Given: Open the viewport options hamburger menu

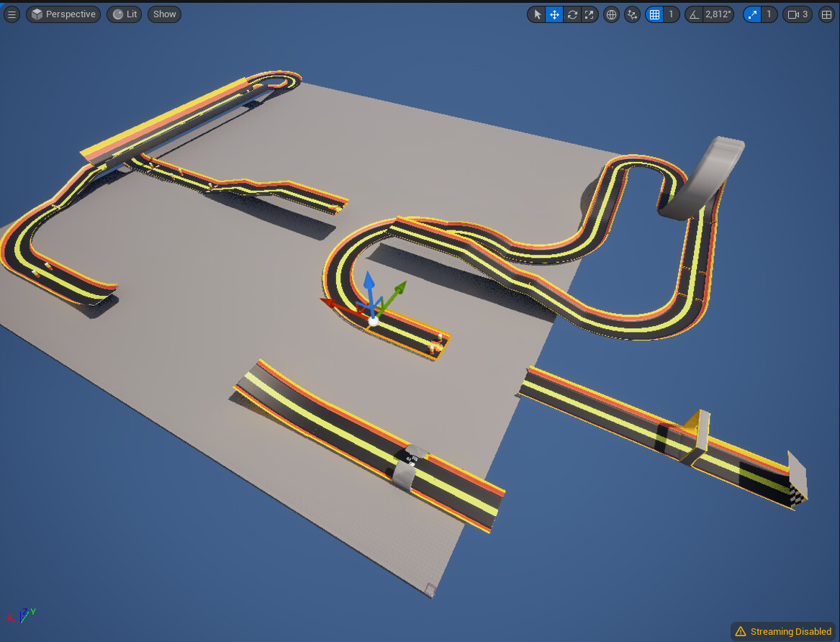Looking at the screenshot, I should pos(12,14).
